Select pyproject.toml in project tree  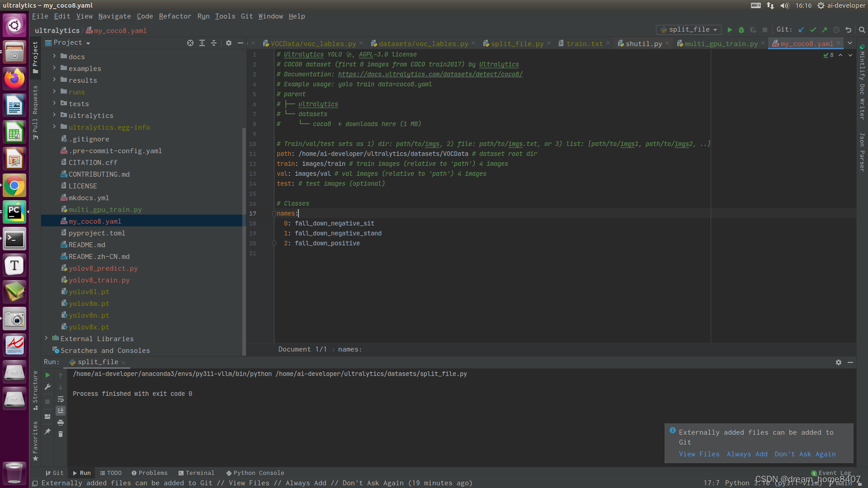96,233
